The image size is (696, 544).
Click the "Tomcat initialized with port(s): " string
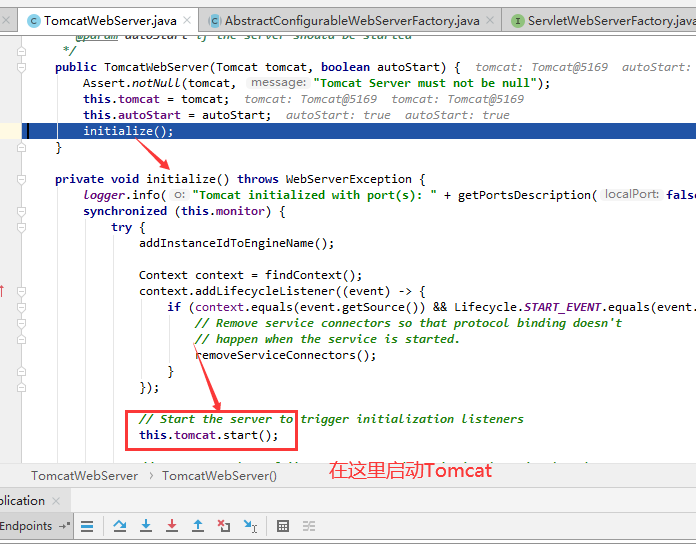coord(315,195)
